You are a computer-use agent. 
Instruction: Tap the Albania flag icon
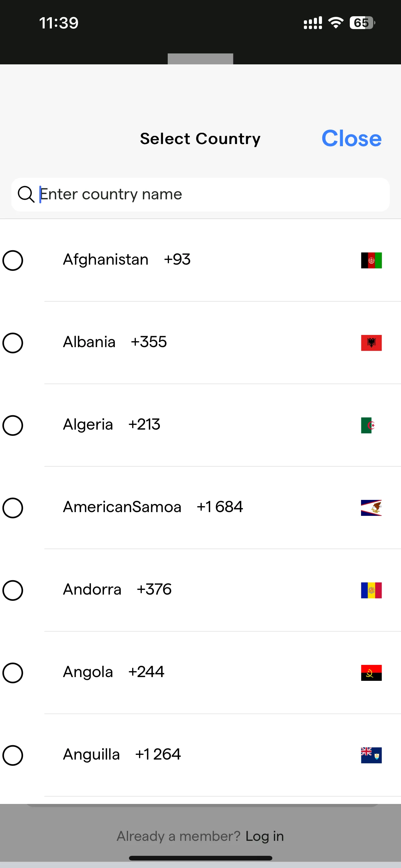[x=371, y=343]
